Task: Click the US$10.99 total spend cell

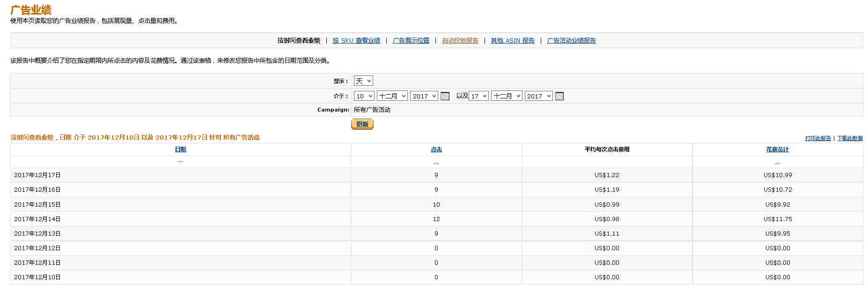Action: coord(778,175)
